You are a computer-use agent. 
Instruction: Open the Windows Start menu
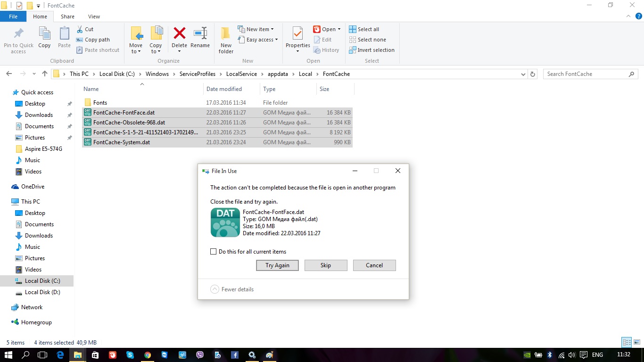pyautogui.click(x=8, y=355)
